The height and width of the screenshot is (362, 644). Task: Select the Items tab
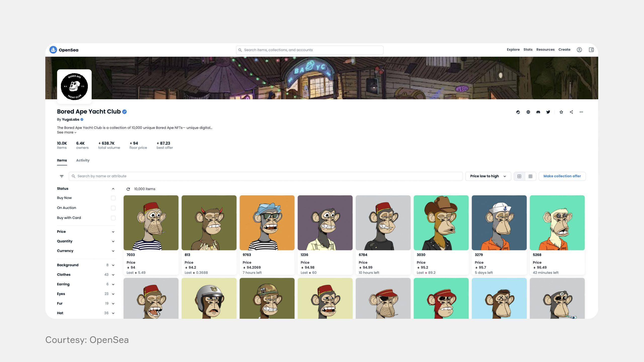pos(62,160)
